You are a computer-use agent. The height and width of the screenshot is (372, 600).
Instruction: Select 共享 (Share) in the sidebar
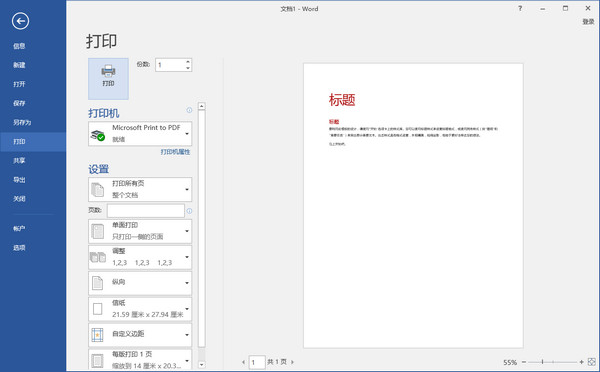point(19,161)
